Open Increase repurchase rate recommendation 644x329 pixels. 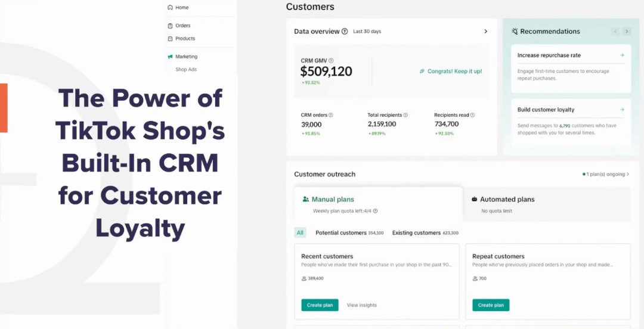[571, 68]
